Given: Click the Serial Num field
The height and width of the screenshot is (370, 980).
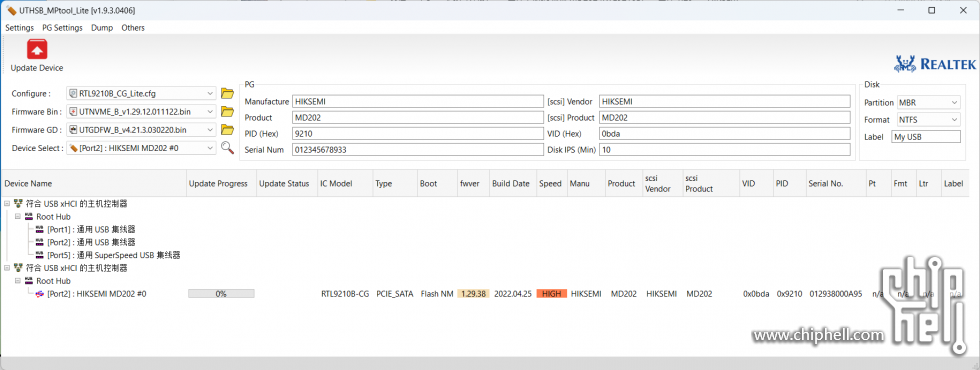Looking at the screenshot, I should coord(418,149).
